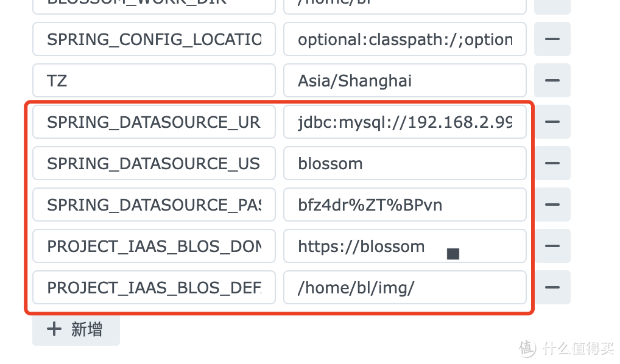Edit the Asia/Shanghai timezone value

pos(404,81)
